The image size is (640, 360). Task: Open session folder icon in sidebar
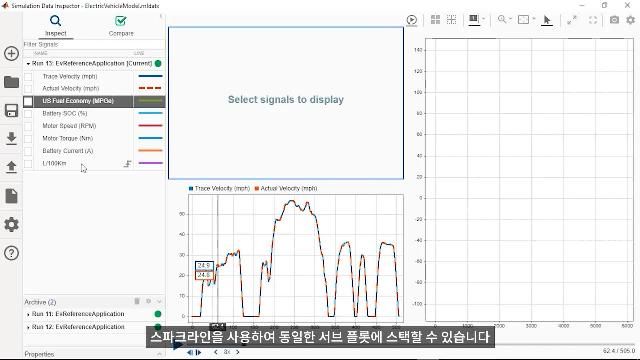click(x=11, y=82)
